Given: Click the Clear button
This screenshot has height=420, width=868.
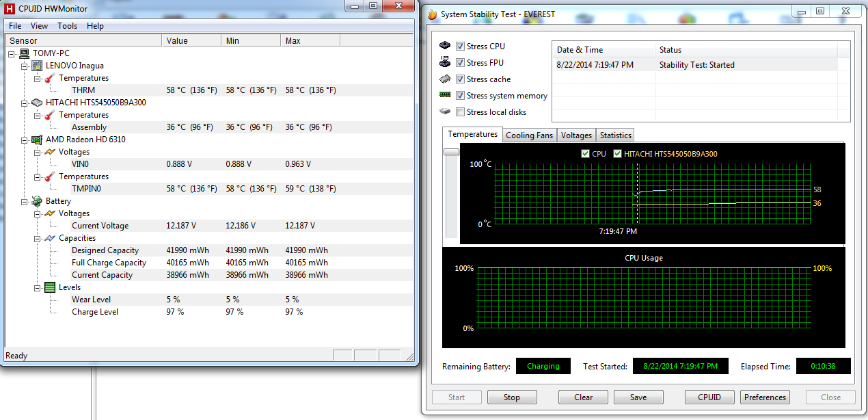Looking at the screenshot, I should tap(583, 397).
